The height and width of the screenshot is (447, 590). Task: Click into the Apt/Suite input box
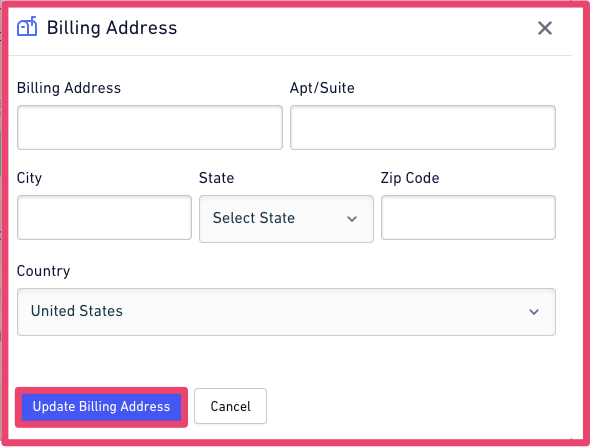click(423, 128)
